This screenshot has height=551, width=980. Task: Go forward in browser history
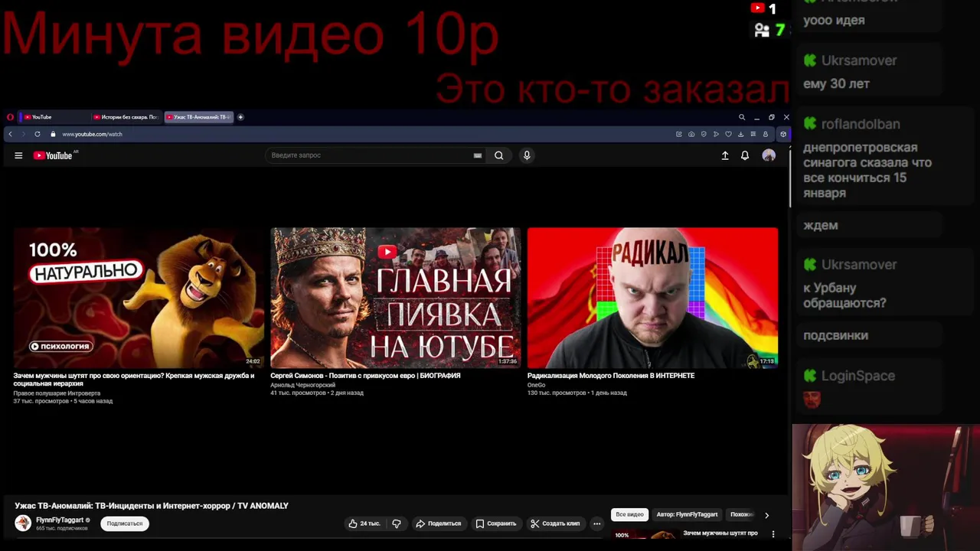point(23,134)
